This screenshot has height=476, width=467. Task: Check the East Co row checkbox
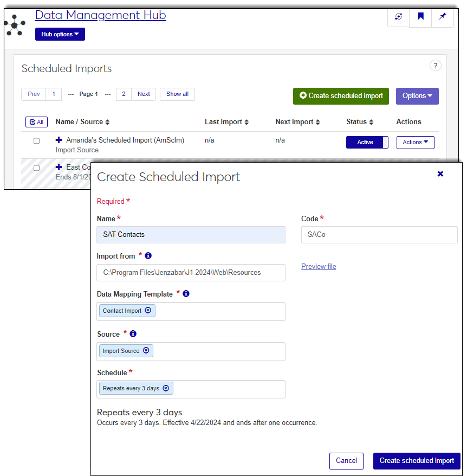36,168
